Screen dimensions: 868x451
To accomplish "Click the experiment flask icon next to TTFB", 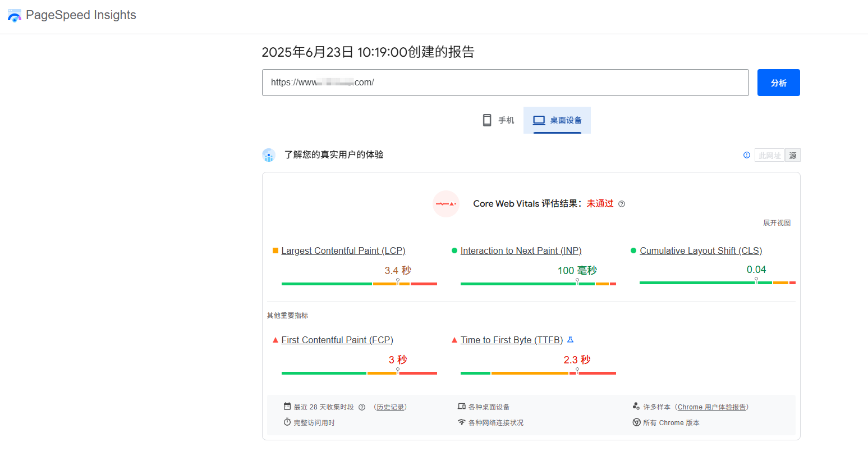I will tap(571, 339).
